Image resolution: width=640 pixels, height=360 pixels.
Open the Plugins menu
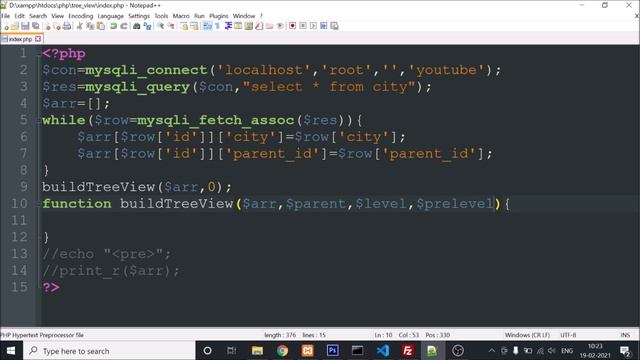(219, 16)
